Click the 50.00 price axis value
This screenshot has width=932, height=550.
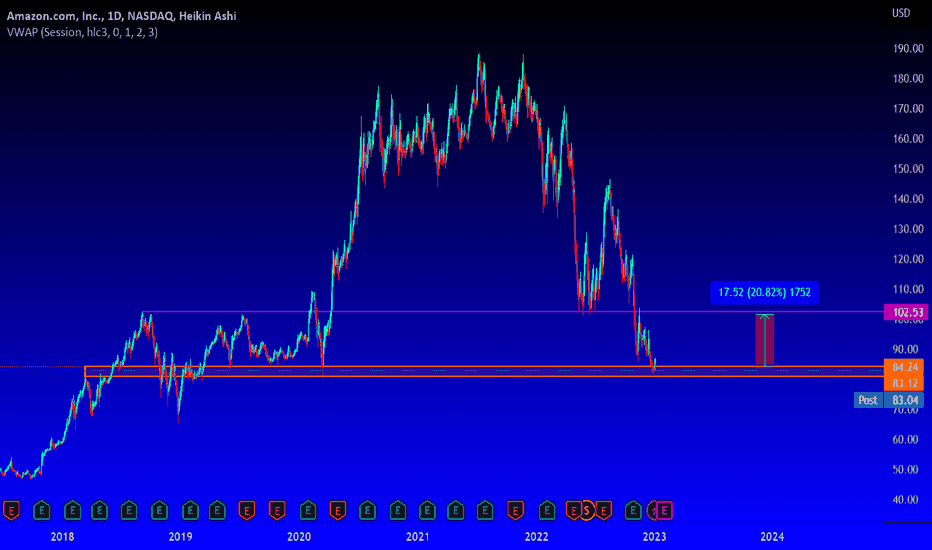pos(906,469)
